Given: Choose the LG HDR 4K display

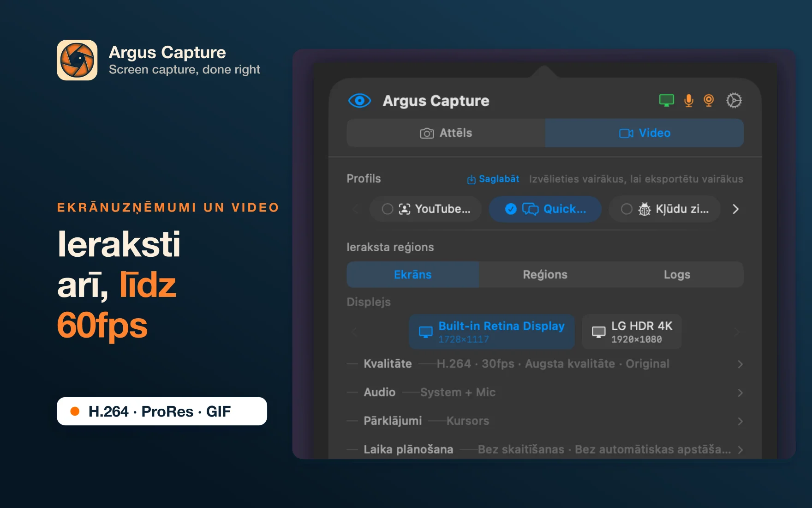Looking at the screenshot, I should click(x=632, y=332).
